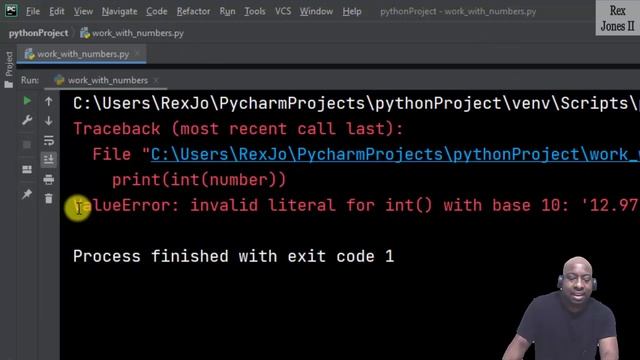
Task: Open the File menu
Action: [33, 11]
